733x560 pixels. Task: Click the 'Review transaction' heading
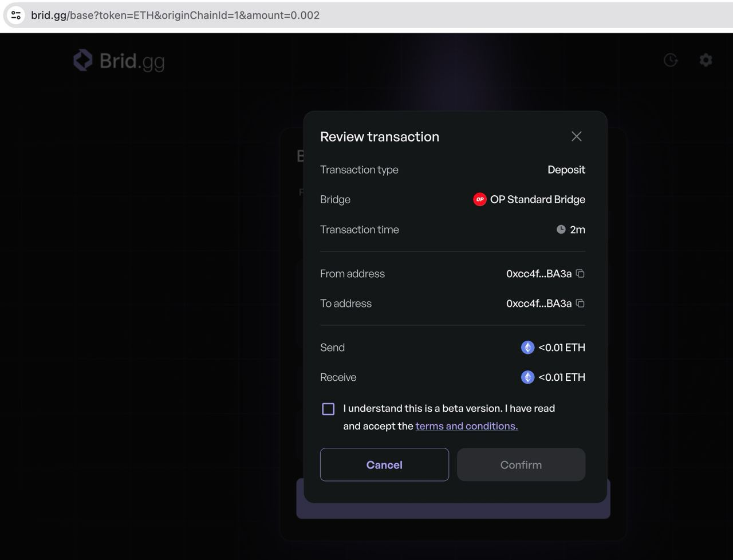pyautogui.click(x=380, y=136)
